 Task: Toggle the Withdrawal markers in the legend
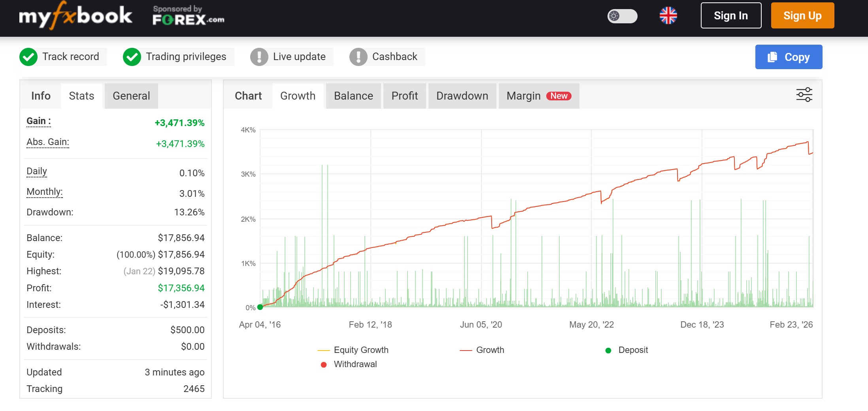pyautogui.click(x=355, y=364)
